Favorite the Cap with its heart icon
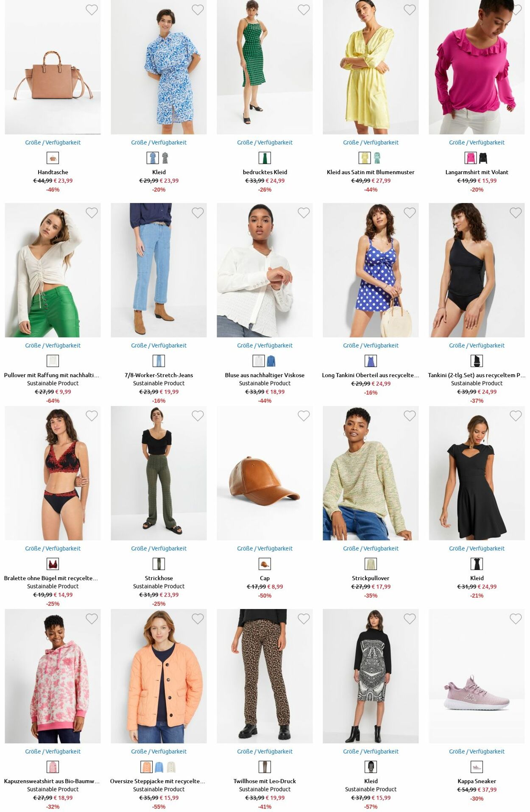 (304, 416)
